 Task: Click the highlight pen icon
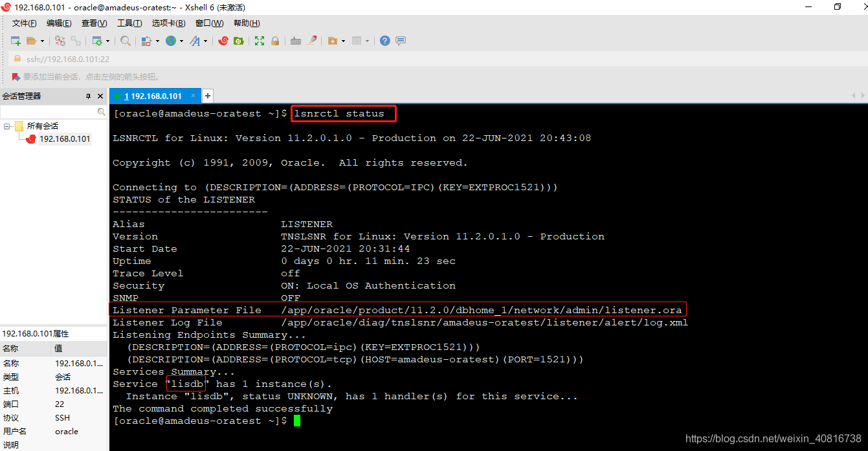(x=312, y=41)
